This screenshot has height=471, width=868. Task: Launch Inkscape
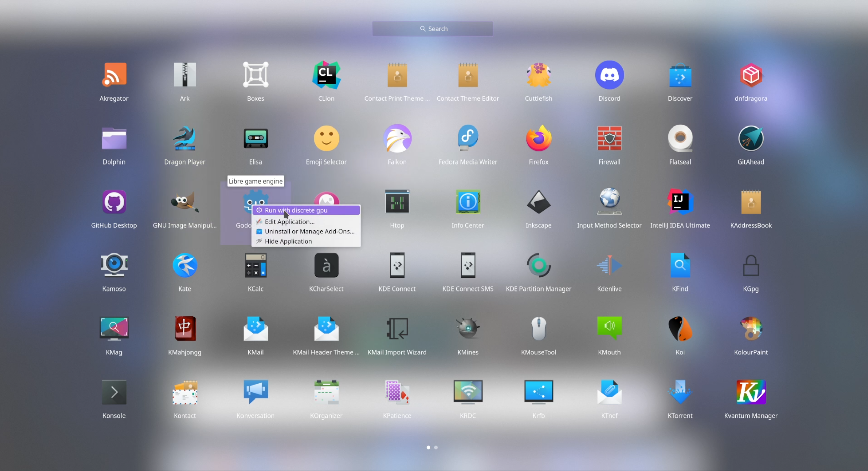tap(539, 202)
